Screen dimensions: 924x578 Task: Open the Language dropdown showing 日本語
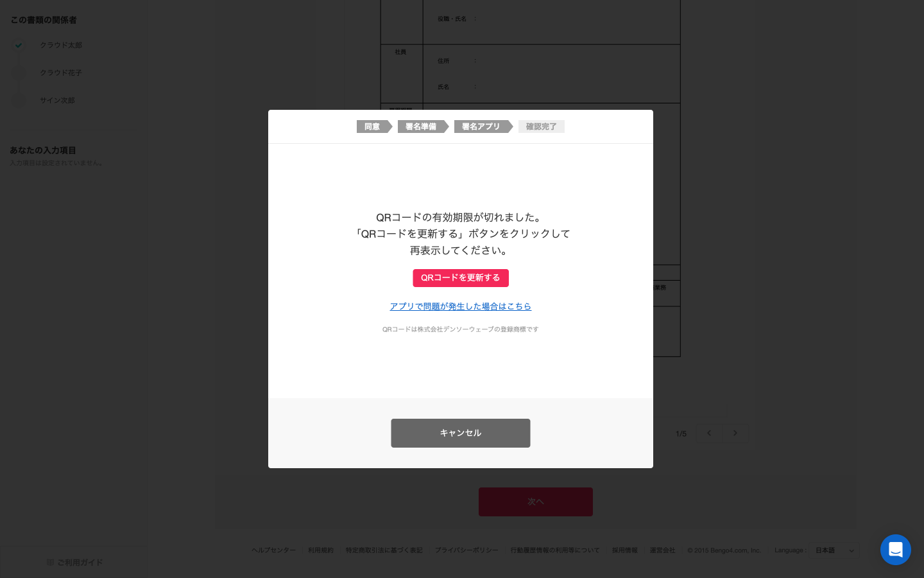click(834, 550)
